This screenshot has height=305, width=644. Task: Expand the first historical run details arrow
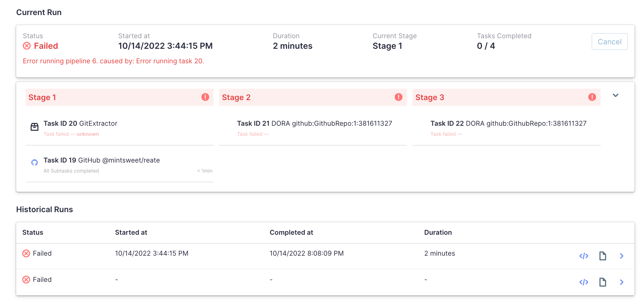tap(621, 256)
